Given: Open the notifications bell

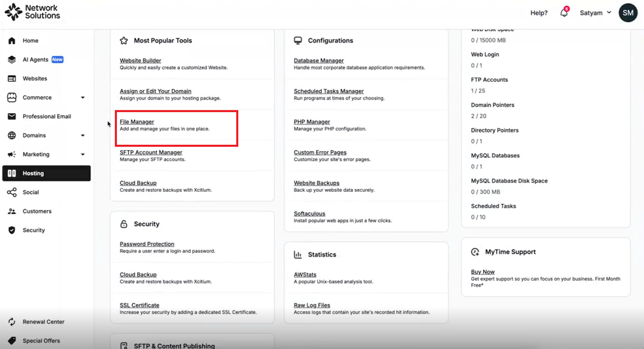Looking at the screenshot, I should (x=564, y=12).
